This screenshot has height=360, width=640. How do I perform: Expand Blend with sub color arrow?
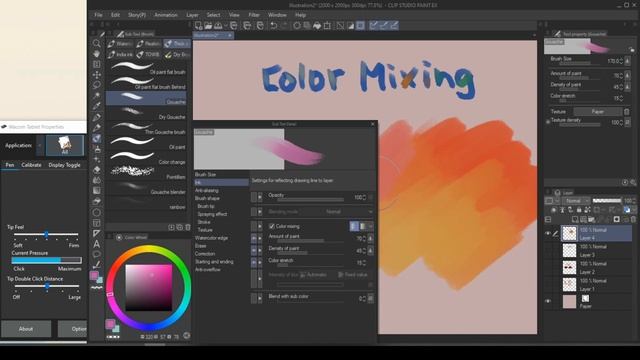pos(260,299)
